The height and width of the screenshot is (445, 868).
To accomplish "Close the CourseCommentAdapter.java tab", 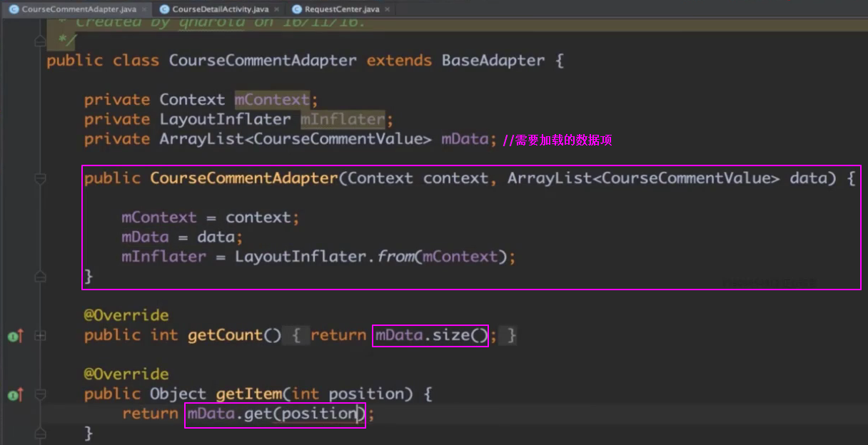I will pyautogui.click(x=143, y=9).
